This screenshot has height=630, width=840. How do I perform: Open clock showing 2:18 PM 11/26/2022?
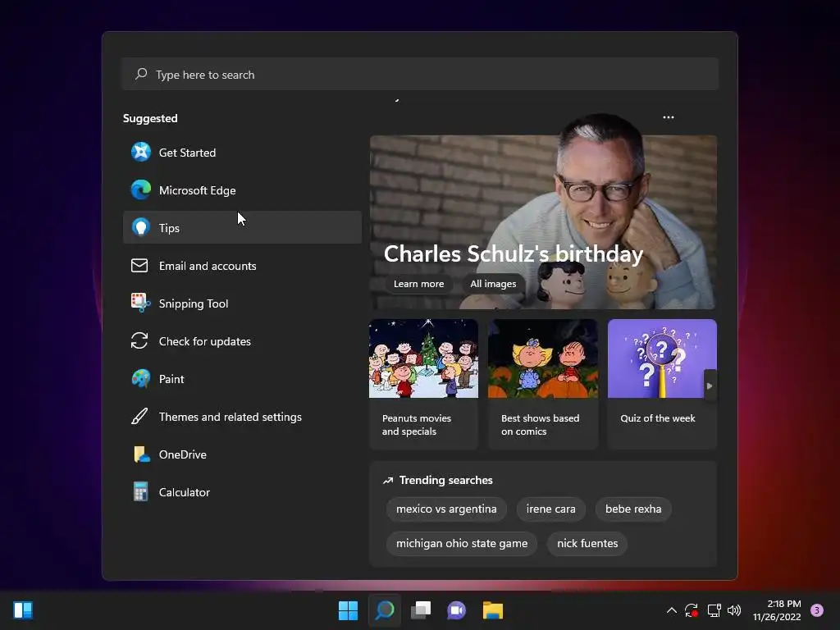click(x=777, y=610)
